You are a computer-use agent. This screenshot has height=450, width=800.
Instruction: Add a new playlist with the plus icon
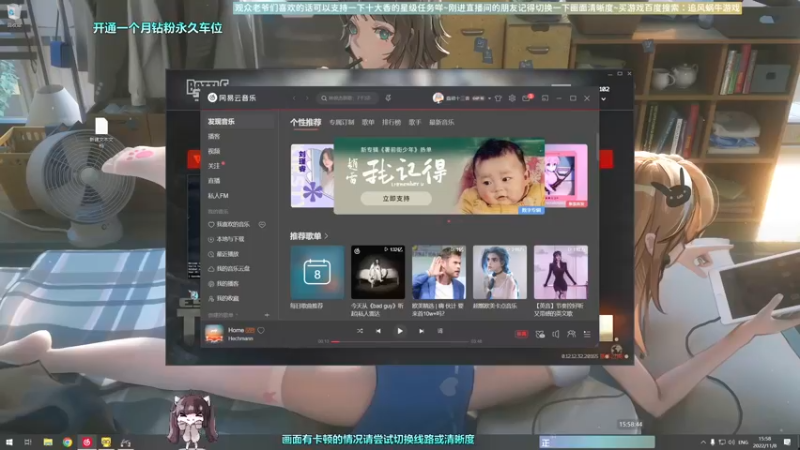coord(267,315)
